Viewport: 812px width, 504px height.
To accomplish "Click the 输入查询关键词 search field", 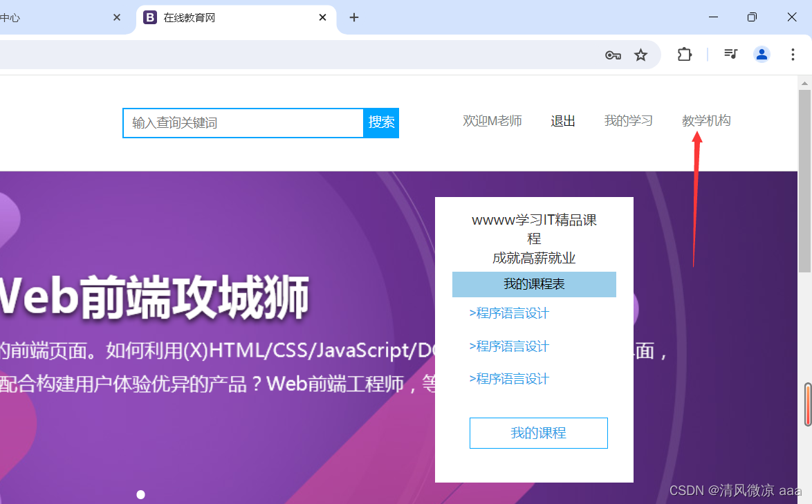I will pos(243,123).
